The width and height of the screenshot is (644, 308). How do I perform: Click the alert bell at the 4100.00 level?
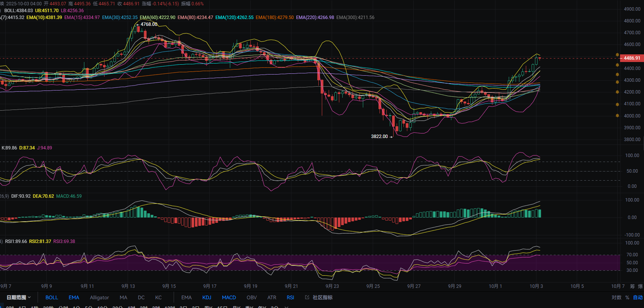(617, 104)
